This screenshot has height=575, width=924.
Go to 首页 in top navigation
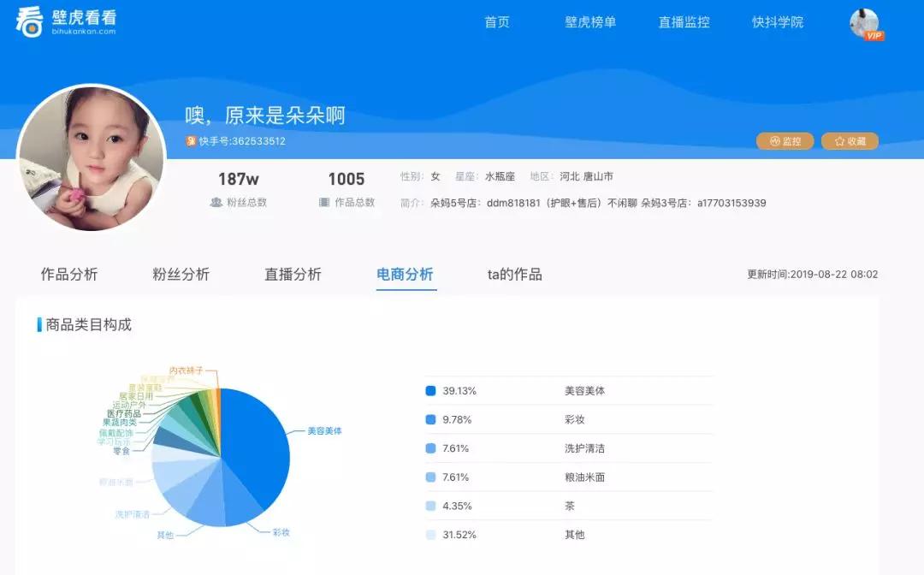(497, 22)
